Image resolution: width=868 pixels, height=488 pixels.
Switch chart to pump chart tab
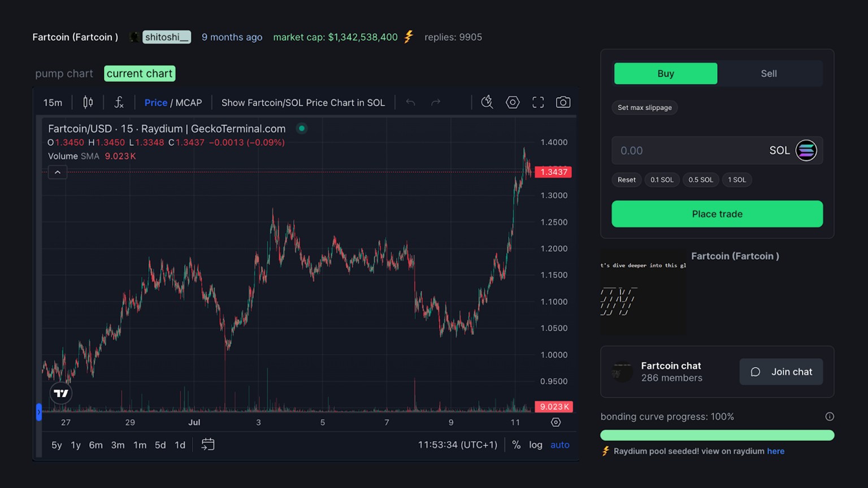64,73
